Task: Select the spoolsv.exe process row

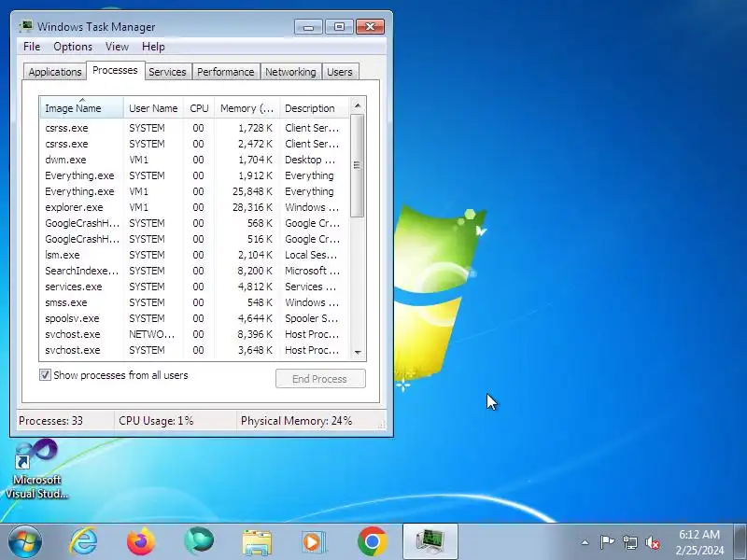Action: pos(194,318)
